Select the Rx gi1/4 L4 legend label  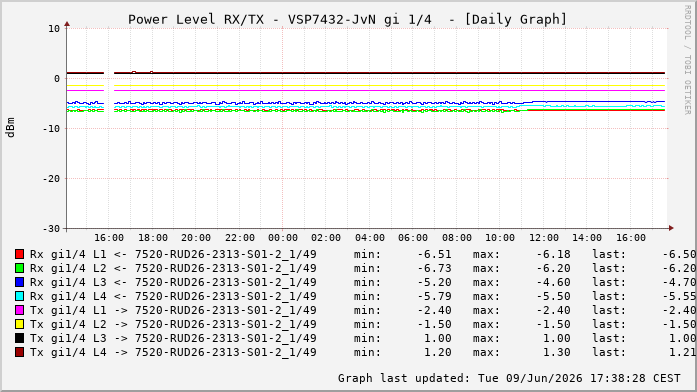click(x=173, y=296)
